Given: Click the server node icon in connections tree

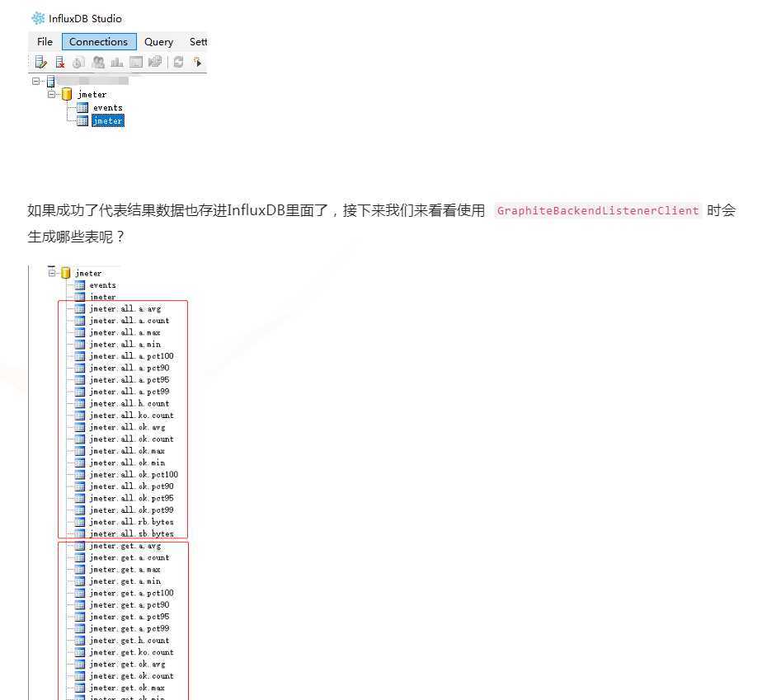Looking at the screenshot, I should tap(50, 82).
